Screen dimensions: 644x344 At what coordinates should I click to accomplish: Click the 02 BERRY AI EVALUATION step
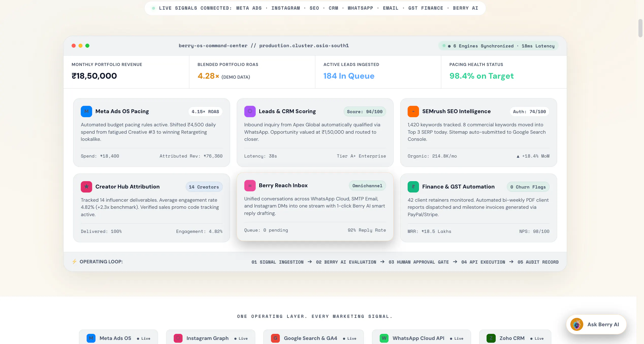pos(346,262)
